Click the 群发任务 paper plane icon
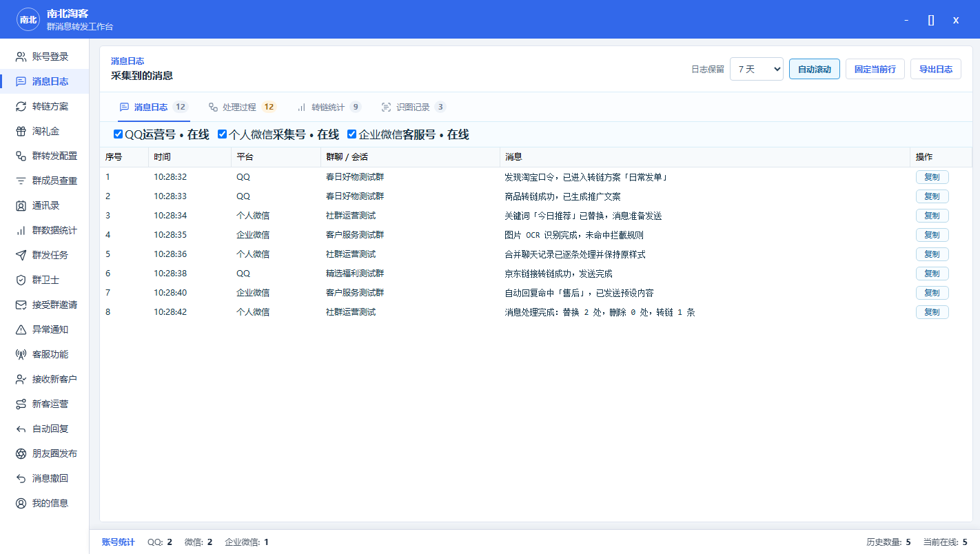The height and width of the screenshot is (554, 980). 21,255
